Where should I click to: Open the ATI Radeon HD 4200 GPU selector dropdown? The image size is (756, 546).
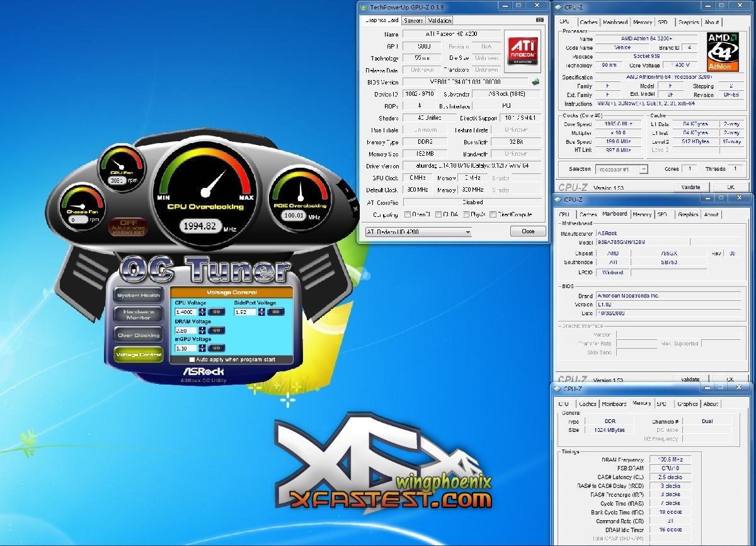coord(418,232)
